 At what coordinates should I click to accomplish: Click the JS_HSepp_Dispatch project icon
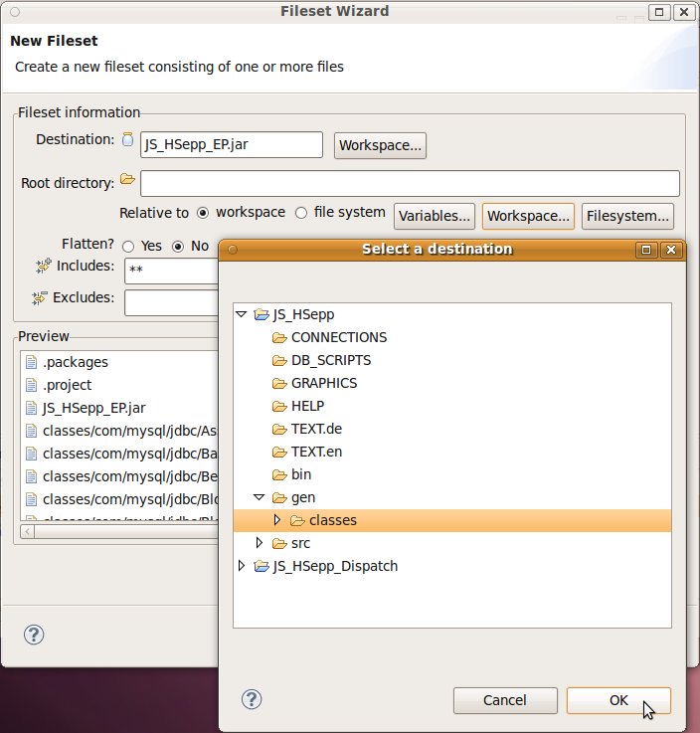pos(262,566)
